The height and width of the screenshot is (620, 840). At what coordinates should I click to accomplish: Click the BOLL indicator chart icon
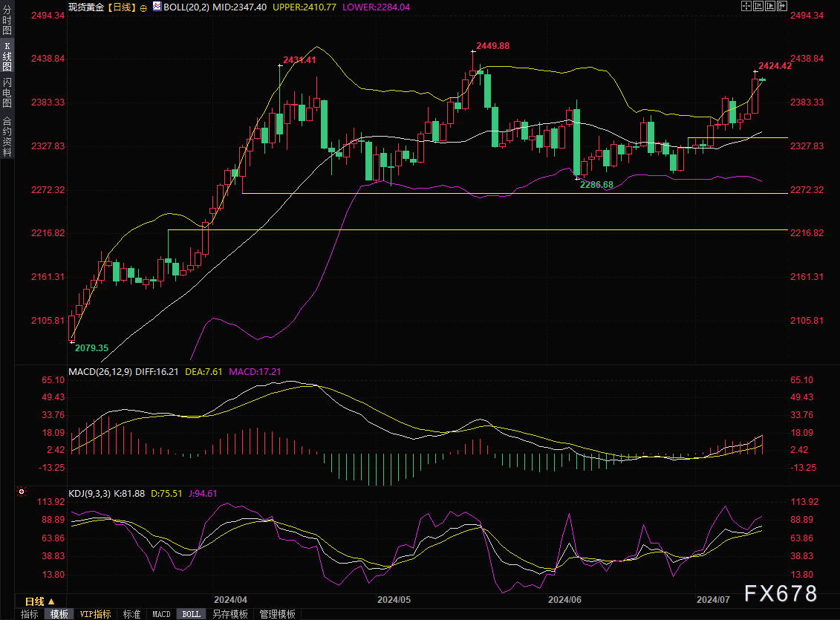[157, 7]
